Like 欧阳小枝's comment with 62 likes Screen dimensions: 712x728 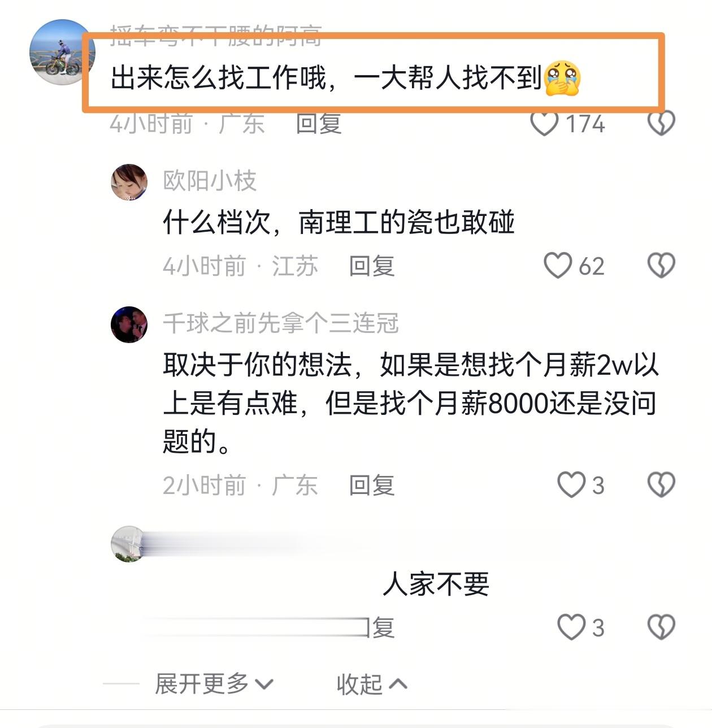pos(558,266)
